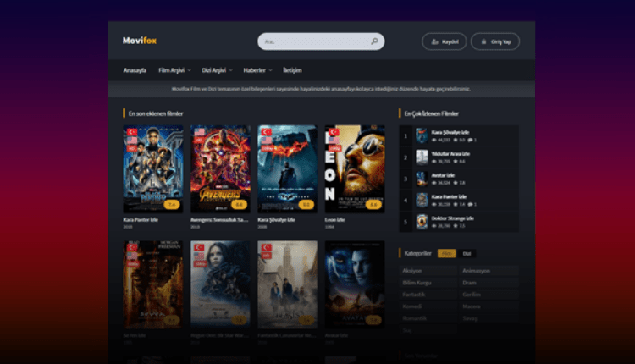Open the Avatar movie poster in grid
The height and width of the screenshot is (364, 635).
coord(355,284)
